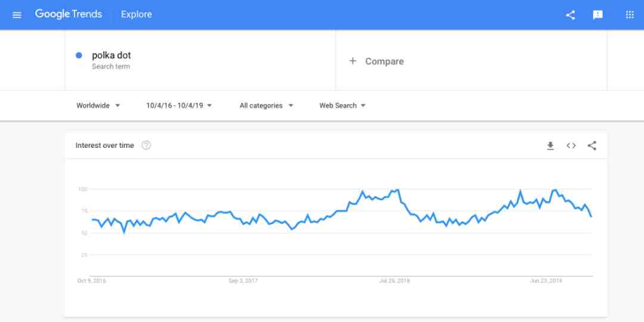Screen dimensions: 644x322
Task: Edit the polka dot search term
Action: pos(112,55)
